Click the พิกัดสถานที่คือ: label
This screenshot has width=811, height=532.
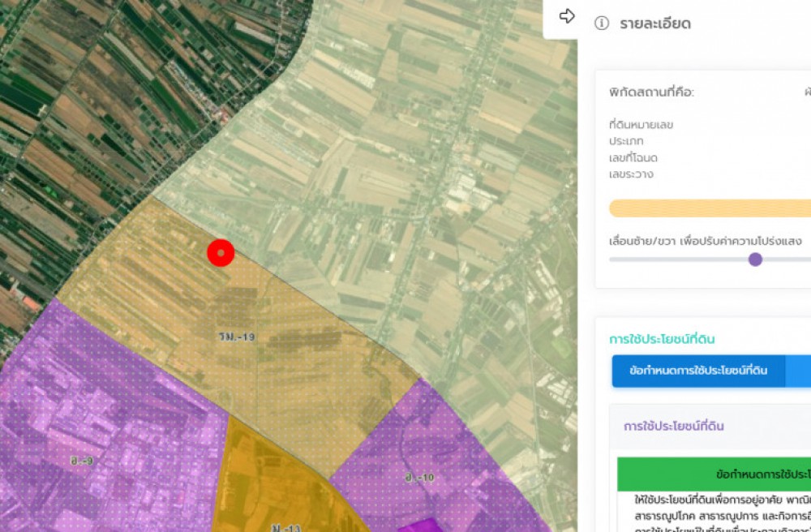coord(652,92)
